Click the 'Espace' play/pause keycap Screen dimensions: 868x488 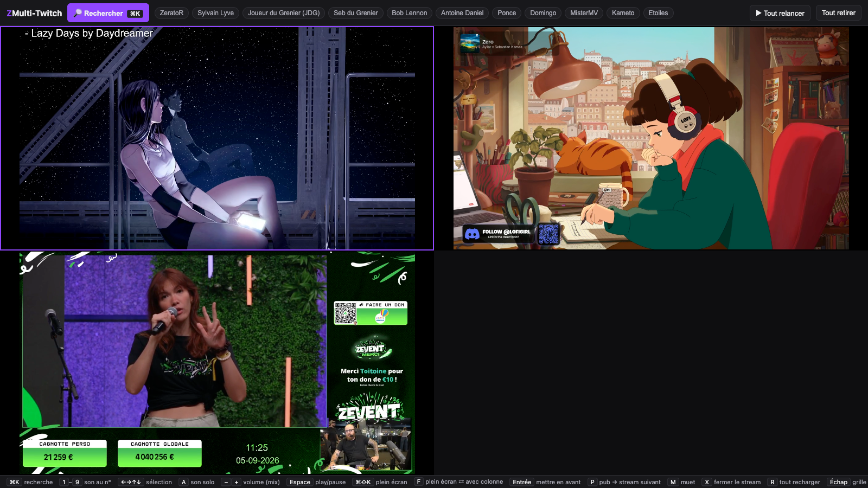pyautogui.click(x=300, y=482)
